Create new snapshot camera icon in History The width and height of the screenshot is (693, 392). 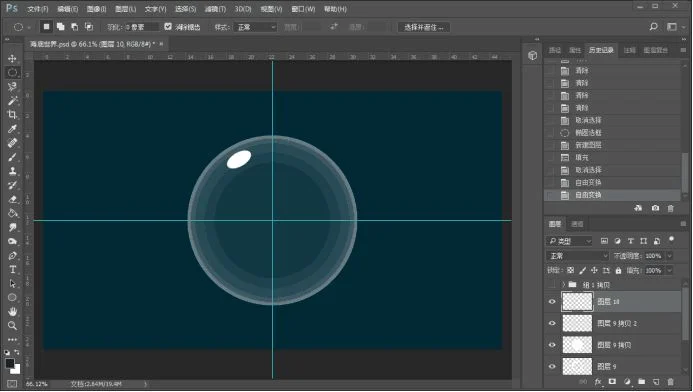655,208
